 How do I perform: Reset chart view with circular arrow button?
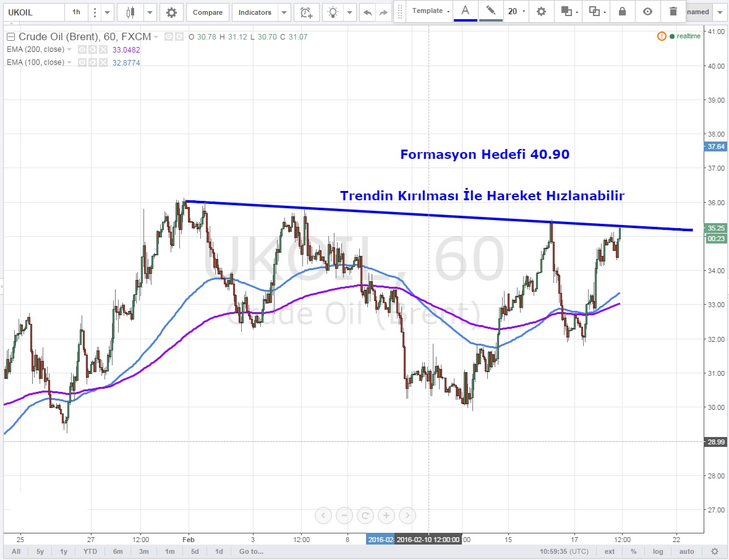(365, 515)
